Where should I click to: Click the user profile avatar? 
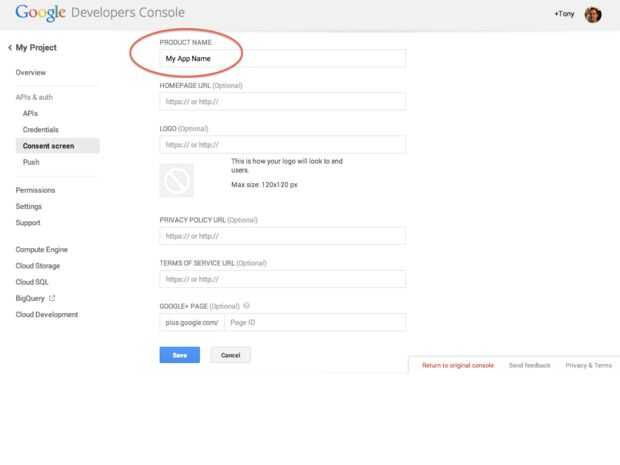[592, 15]
